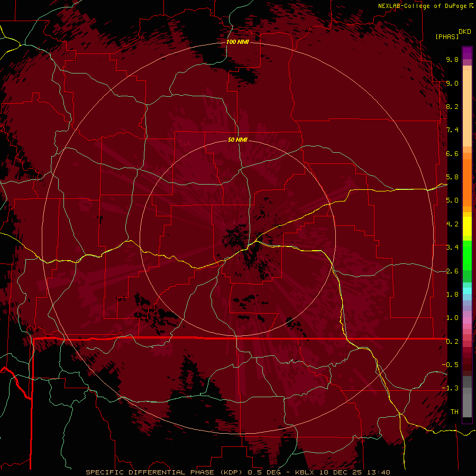The height and width of the screenshot is (476, 476).
Task: Click the -0.5 value on the scale
Action: 450,364
